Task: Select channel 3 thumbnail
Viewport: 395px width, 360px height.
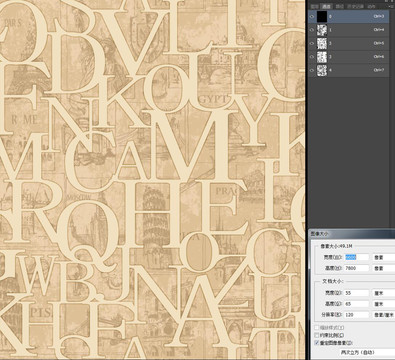Action: click(x=322, y=57)
